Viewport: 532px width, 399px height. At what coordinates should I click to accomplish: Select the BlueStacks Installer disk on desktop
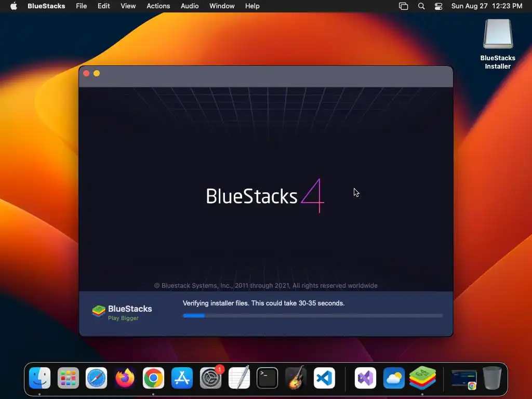pyautogui.click(x=498, y=45)
